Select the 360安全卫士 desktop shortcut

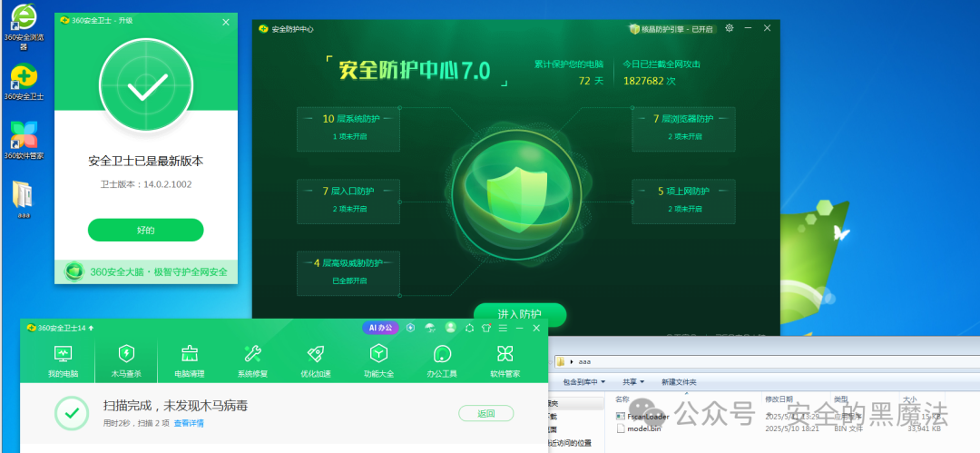coord(24,83)
